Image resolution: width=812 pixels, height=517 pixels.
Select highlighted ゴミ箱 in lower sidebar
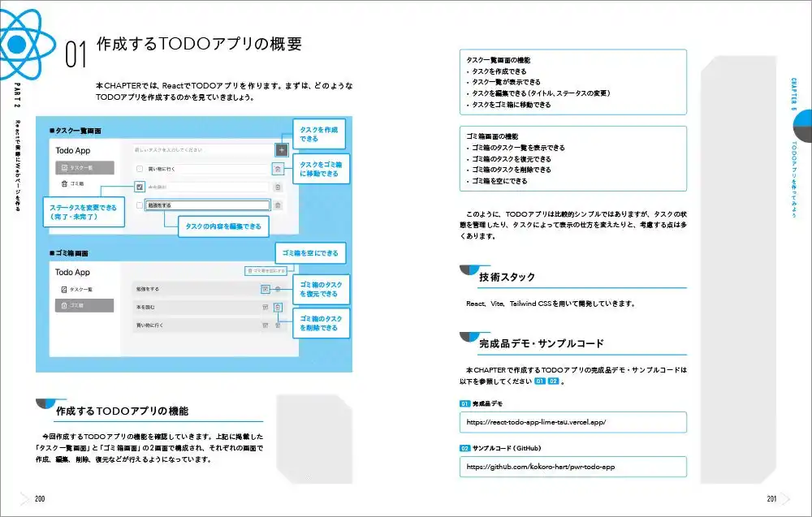(x=84, y=305)
